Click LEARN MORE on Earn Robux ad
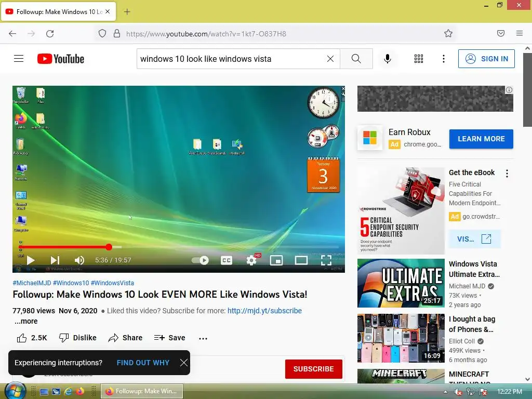Image resolution: width=532 pixels, height=399 pixels. tap(481, 139)
